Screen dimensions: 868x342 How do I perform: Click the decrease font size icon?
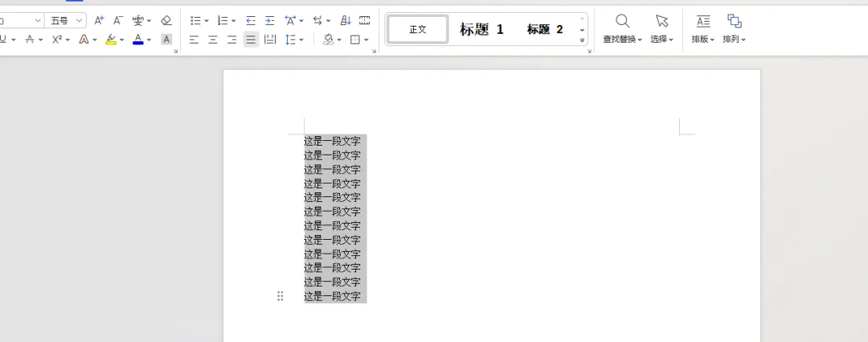pyautogui.click(x=118, y=20)
